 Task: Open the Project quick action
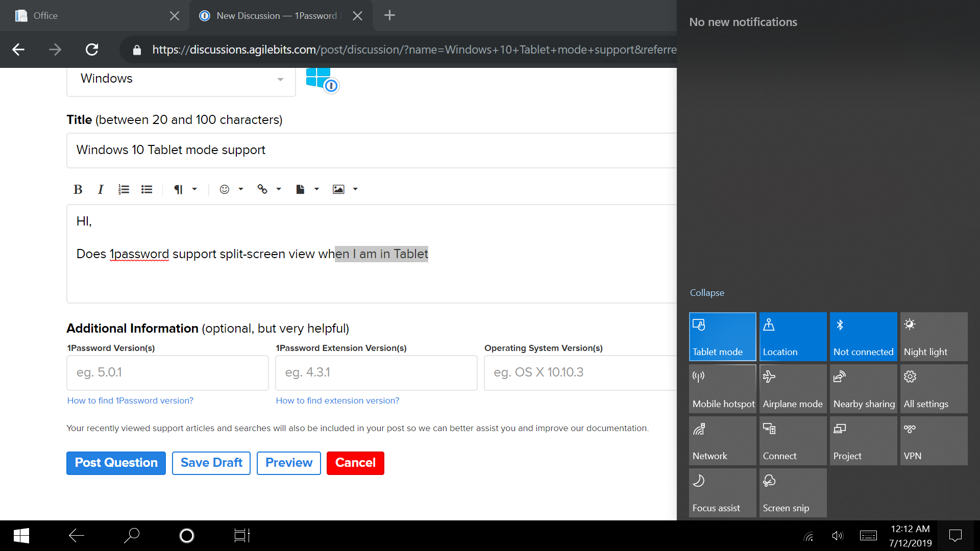[x=864, y=441]
